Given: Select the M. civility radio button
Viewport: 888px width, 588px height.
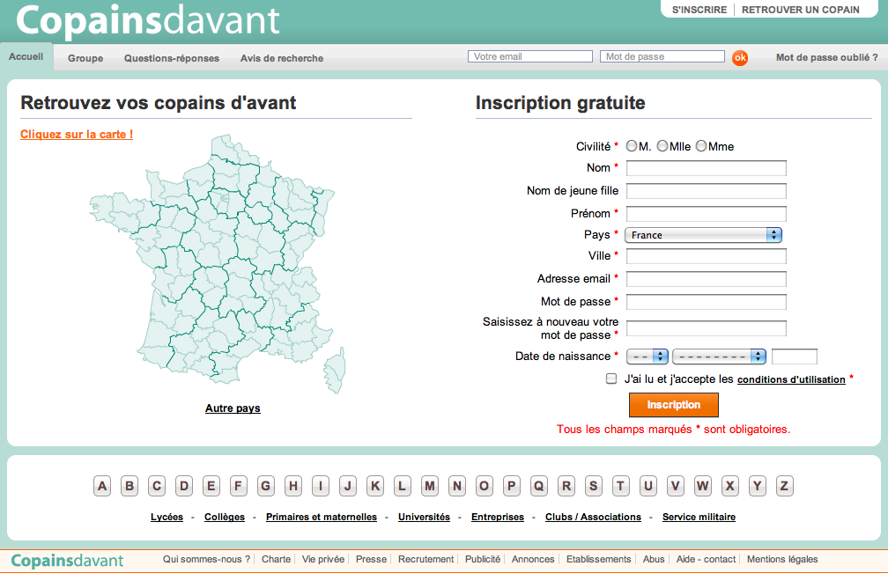Looking at the screenshot, I should coord(632,146).
